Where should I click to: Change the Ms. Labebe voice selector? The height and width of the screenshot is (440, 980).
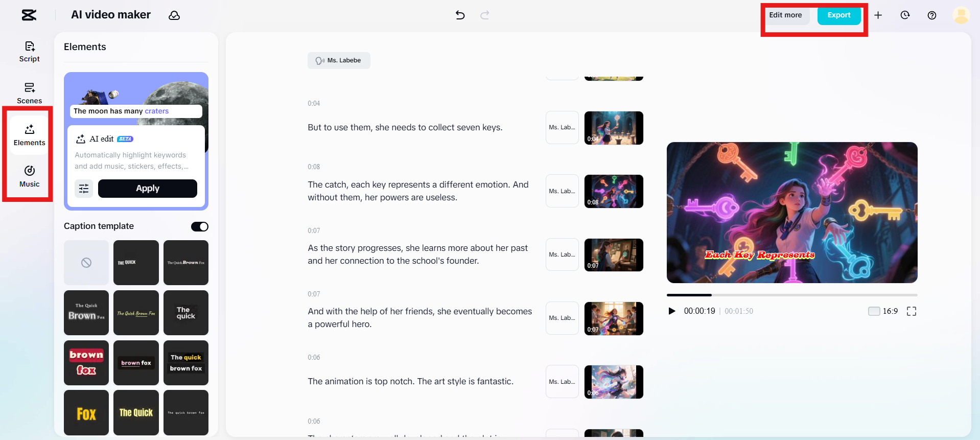click(x=339, y=60)
